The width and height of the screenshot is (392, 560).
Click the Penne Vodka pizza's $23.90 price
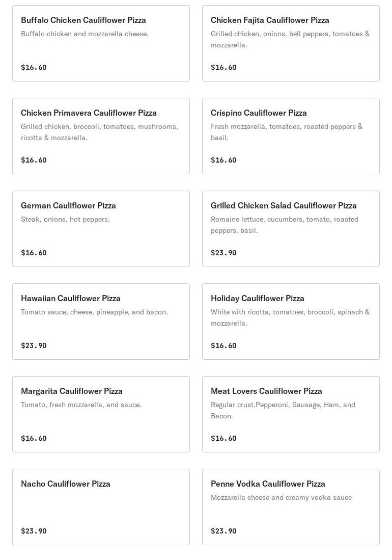click(223, 531)
